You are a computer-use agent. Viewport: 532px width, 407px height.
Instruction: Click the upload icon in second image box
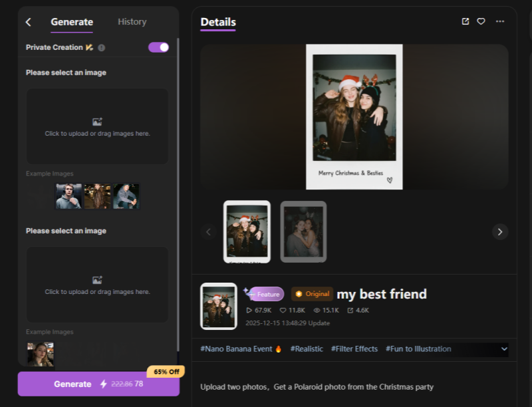(97, 280)
